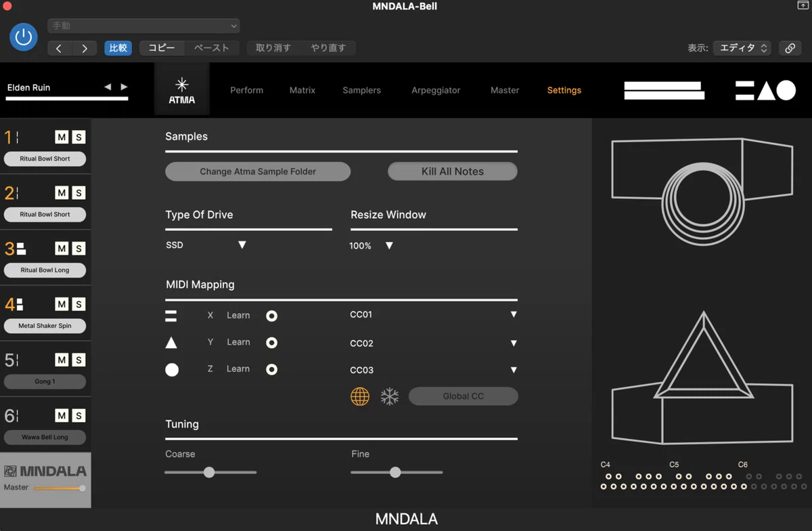
Task: Click the コピー copy button
Action: (162, 48)
